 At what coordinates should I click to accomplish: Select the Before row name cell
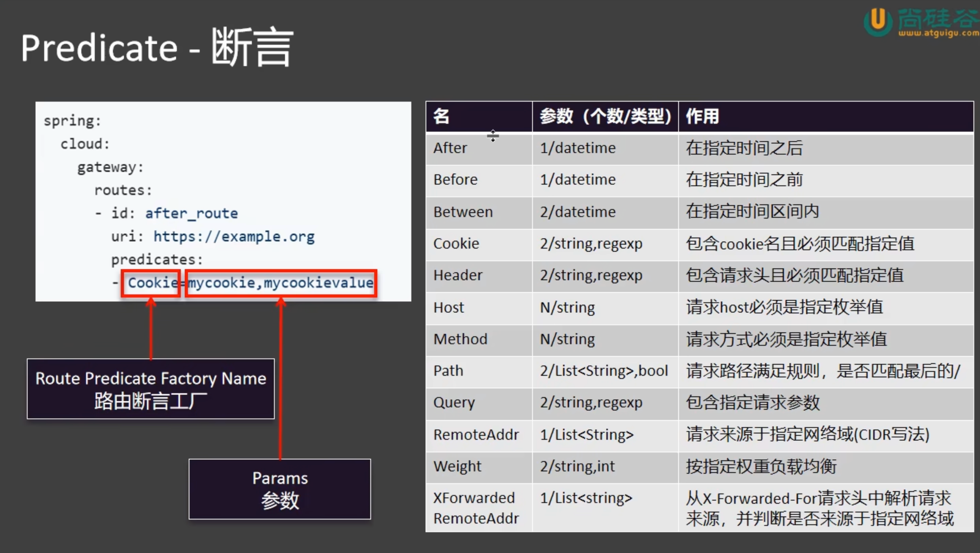click(456, 180)
